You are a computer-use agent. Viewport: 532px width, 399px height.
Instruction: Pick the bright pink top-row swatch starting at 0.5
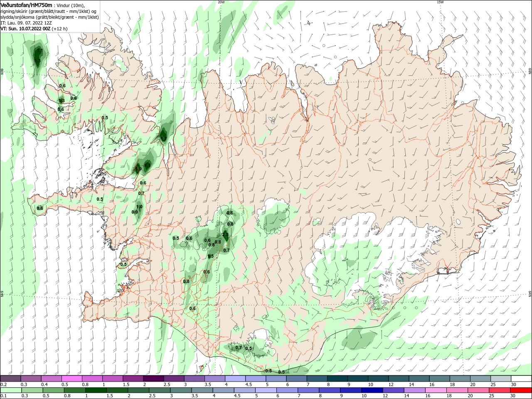(x=71, y=378)
